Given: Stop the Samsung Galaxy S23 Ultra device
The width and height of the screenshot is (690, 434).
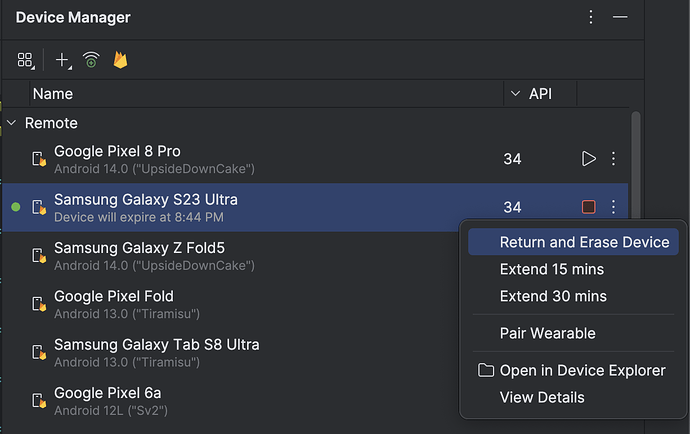Looking at the screenshot, I should 588,207.
